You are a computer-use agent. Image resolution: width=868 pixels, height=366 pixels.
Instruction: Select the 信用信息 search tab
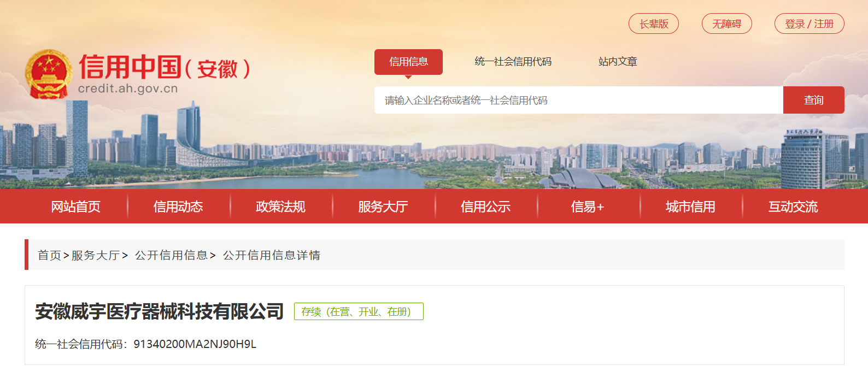pos(408,62)
